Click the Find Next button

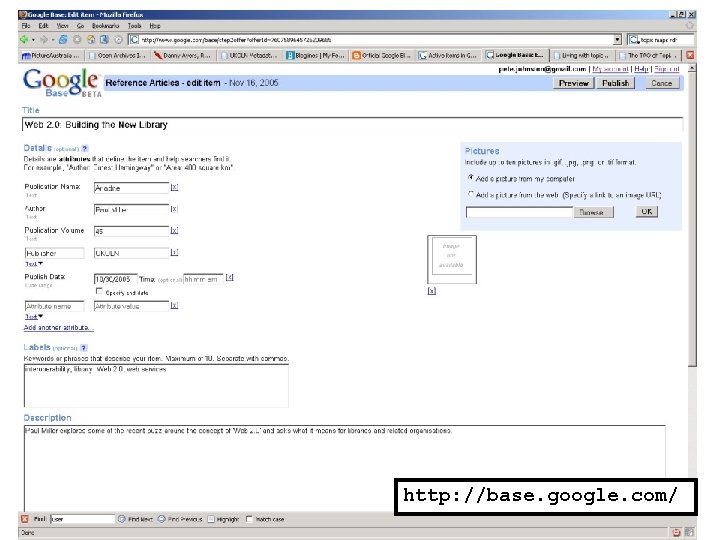tap(135, 519)
